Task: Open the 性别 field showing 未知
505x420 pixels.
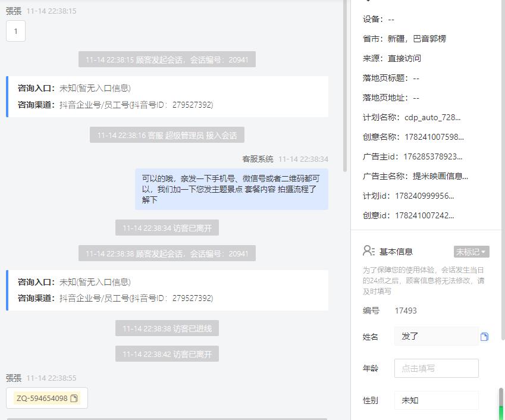Action: click(437, 400)
